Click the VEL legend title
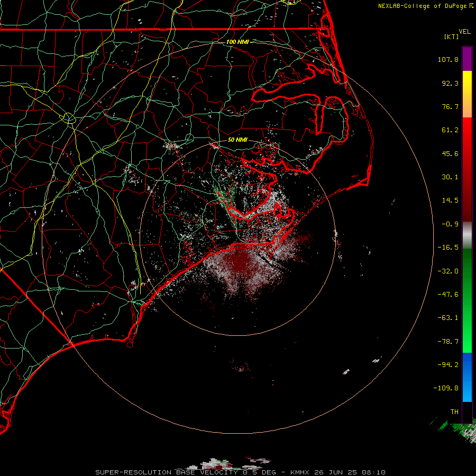The image size is (476, 476). tap(464, 32)
